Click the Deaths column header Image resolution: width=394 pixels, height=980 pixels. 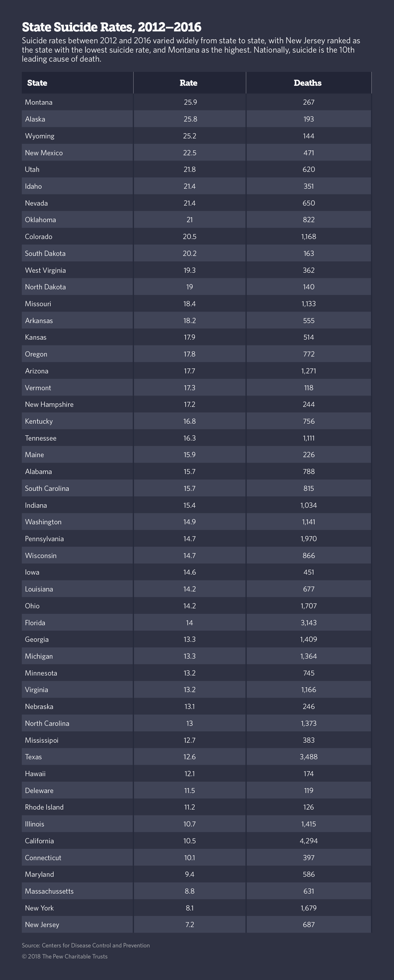pyautogui.click(x=308, y=83)
